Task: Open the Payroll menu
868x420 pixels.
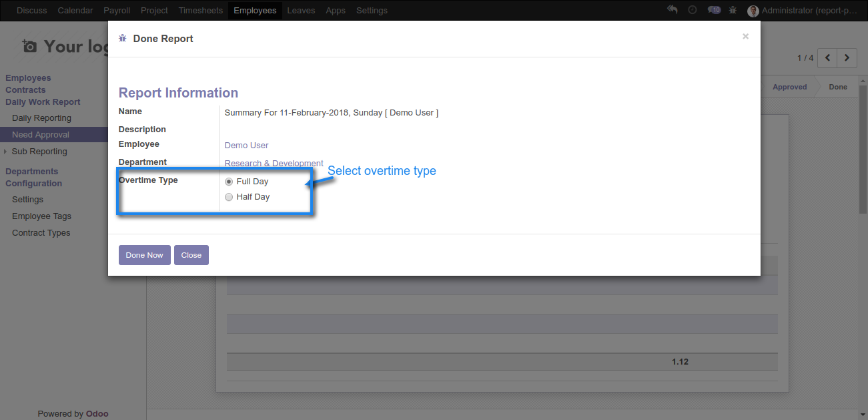Action: (117, 10)
